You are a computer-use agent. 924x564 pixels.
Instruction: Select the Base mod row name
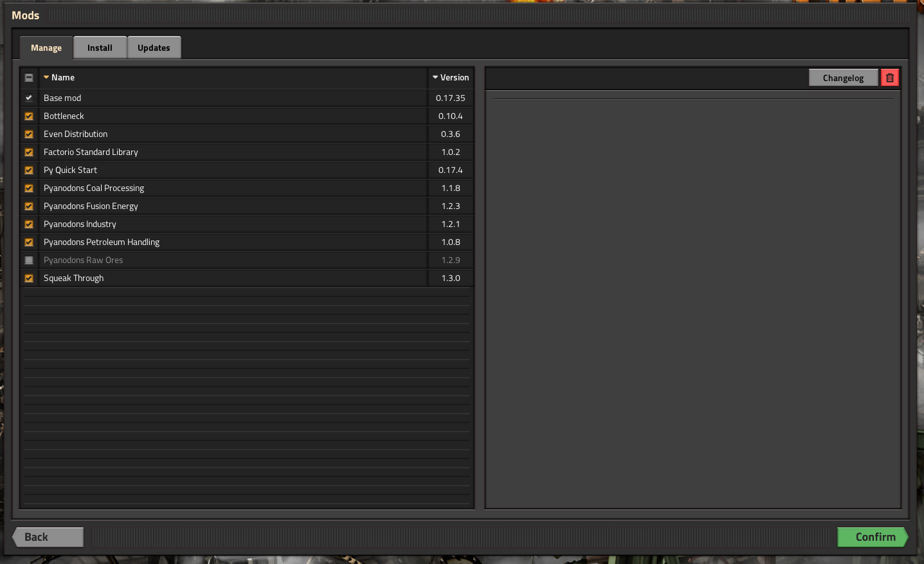(x=62, y=98)
